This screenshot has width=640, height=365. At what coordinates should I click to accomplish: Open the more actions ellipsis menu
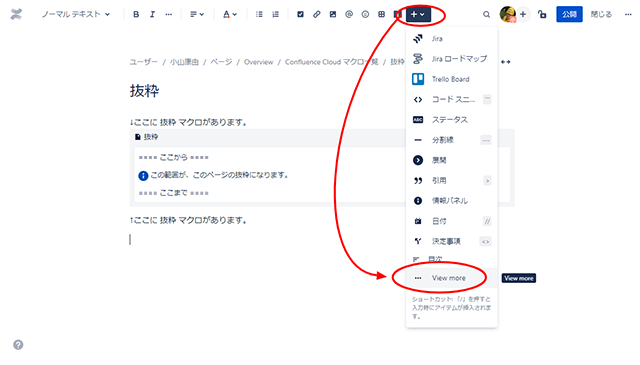tap(628, 14)
